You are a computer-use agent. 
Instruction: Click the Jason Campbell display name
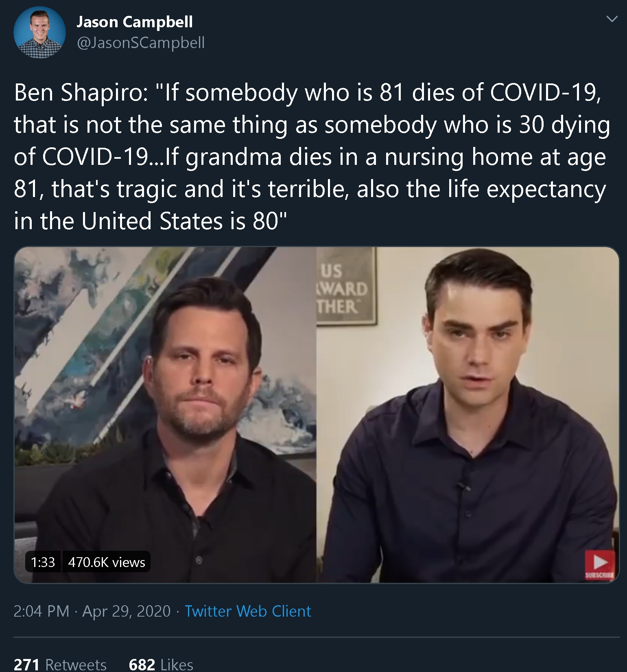click(x=135, y=22)
